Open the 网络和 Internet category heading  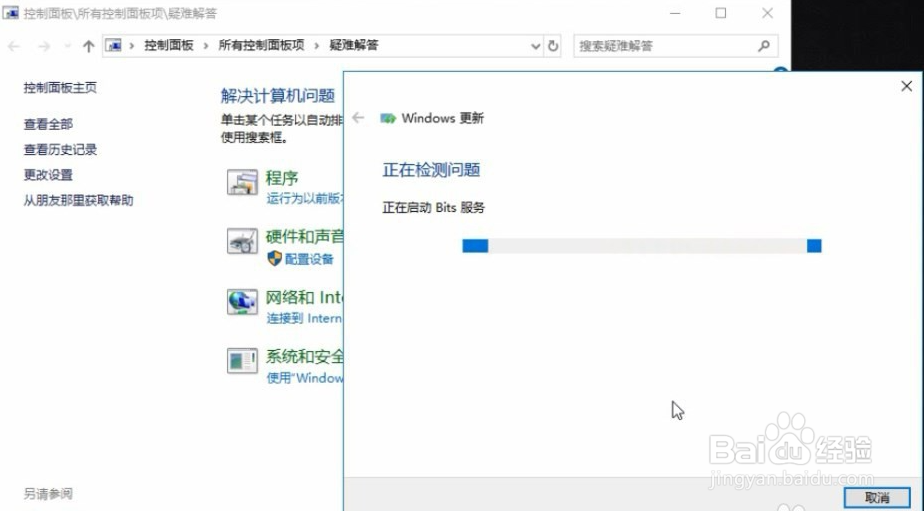pos(304,298)
